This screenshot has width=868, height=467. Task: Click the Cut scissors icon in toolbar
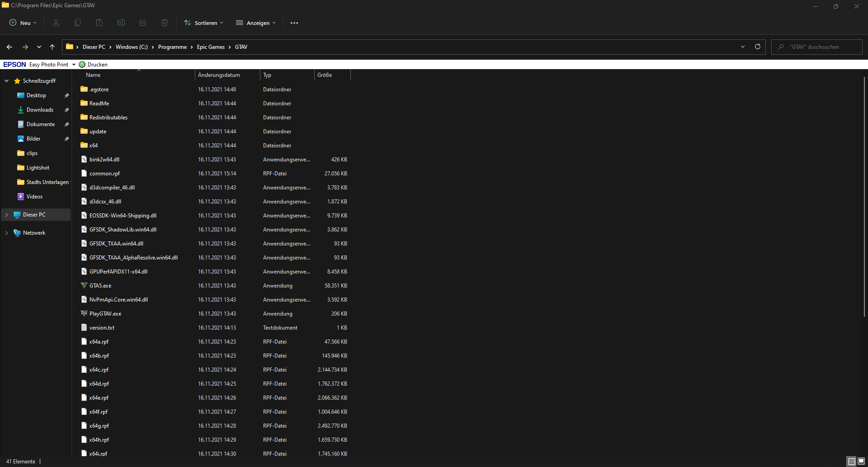click(56, 23)
